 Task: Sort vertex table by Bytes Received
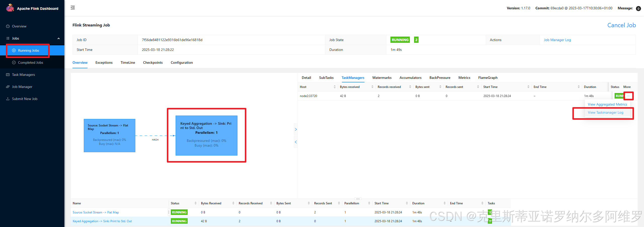pyautogui.click(x=233, y=203)
